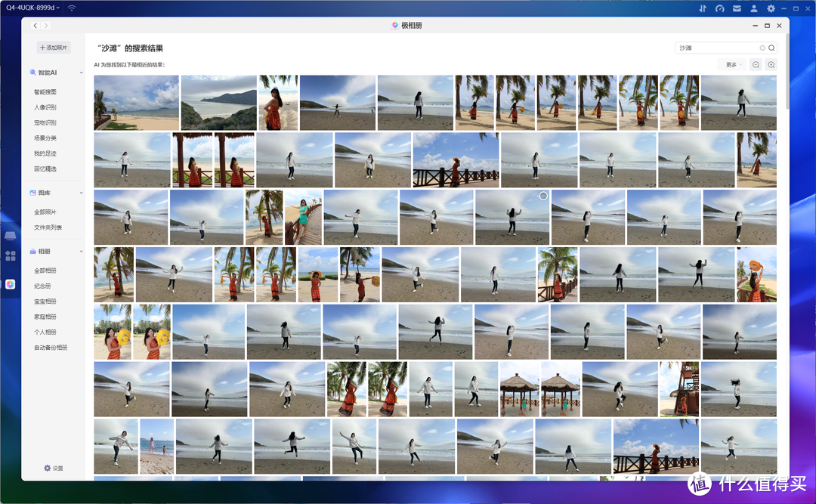Zoom in thumbnails with plus magnifier

(771, 65)
